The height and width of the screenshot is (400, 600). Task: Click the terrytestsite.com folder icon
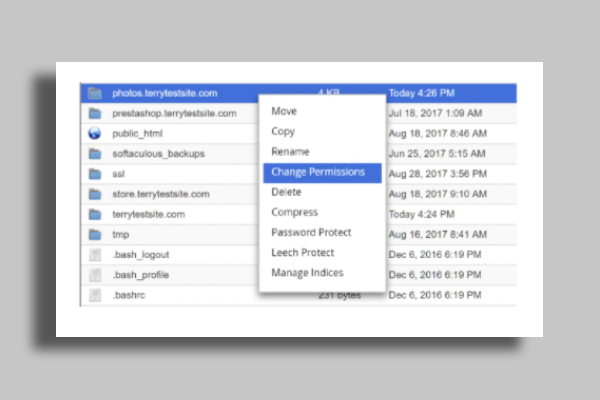tap(94, 214)
